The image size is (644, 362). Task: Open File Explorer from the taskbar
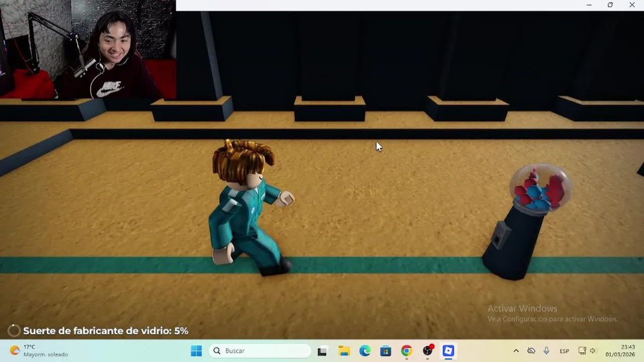pos(344,351)
